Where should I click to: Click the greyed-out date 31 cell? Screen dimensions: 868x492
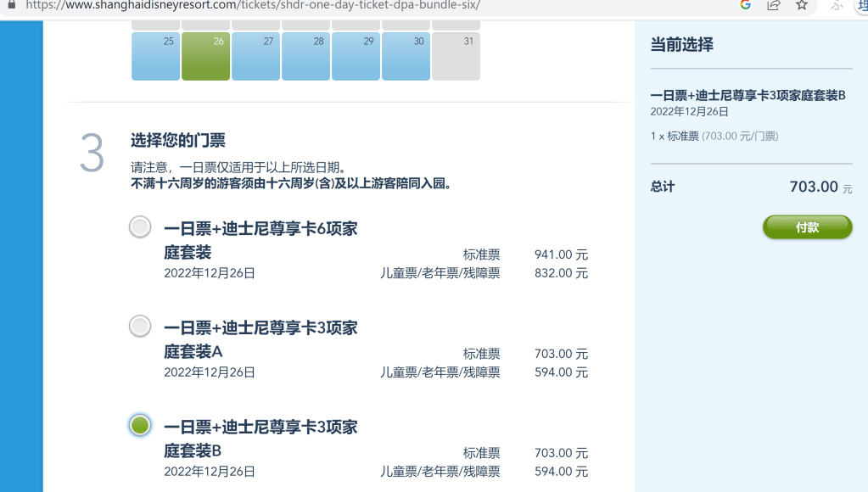click(456, 56)
